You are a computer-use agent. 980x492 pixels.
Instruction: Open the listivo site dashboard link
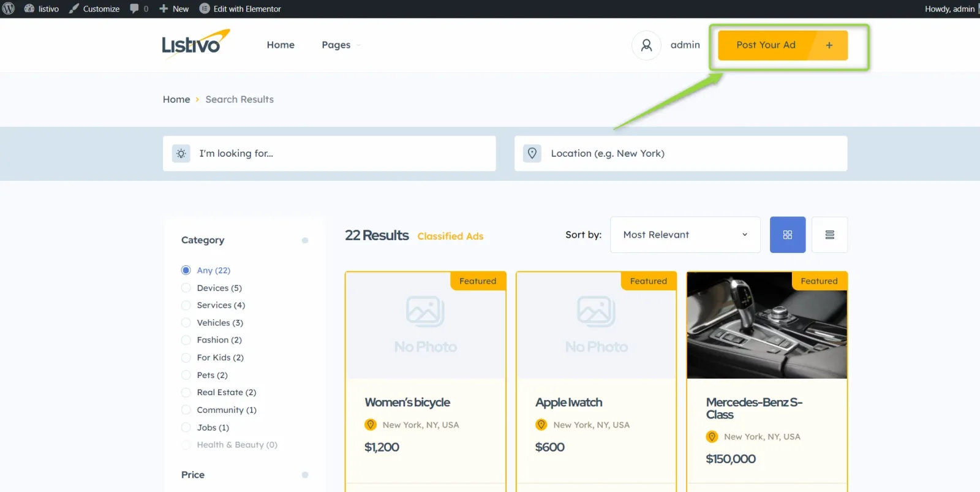(x=42, y=9)
